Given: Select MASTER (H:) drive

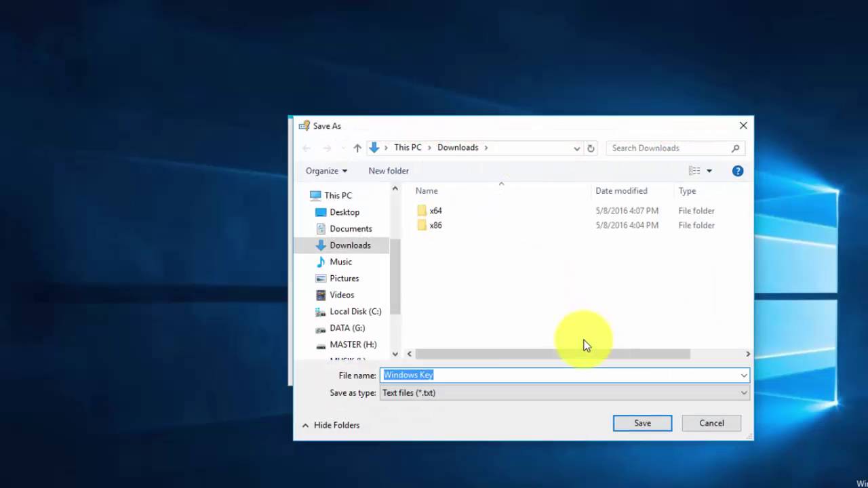Looking at the screenshot, I should point(353,344).
